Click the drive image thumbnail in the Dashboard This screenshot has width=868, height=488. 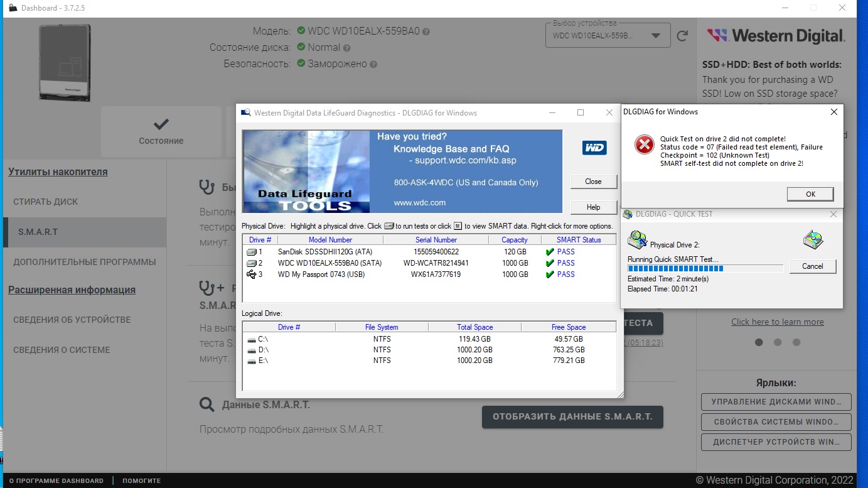pyautogui.click(x=65, y=62)
